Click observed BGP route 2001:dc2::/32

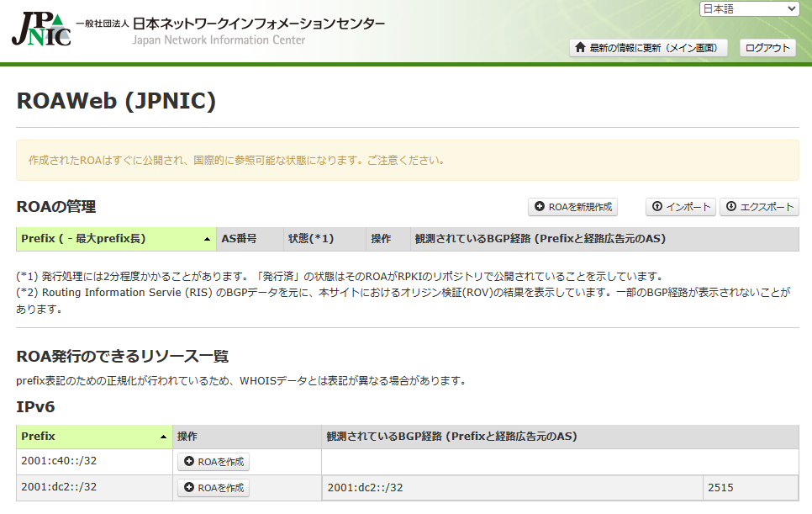click(512, 488)
